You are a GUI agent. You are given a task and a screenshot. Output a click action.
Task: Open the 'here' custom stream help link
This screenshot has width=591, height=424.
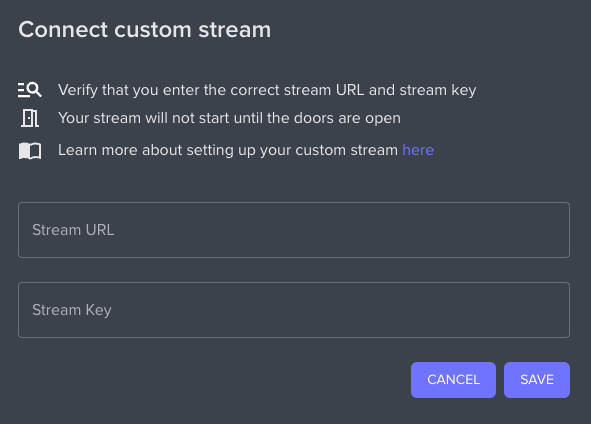point(418,150)
